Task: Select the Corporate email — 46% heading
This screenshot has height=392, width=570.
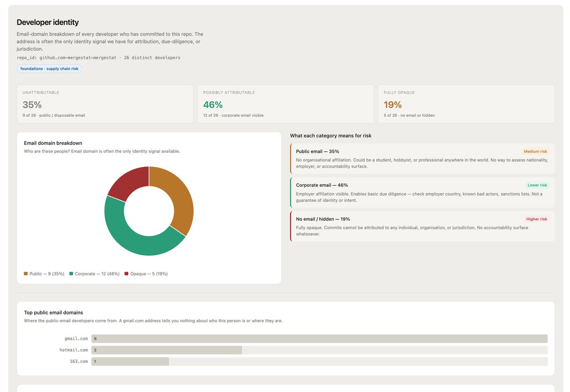Action: 322,185
